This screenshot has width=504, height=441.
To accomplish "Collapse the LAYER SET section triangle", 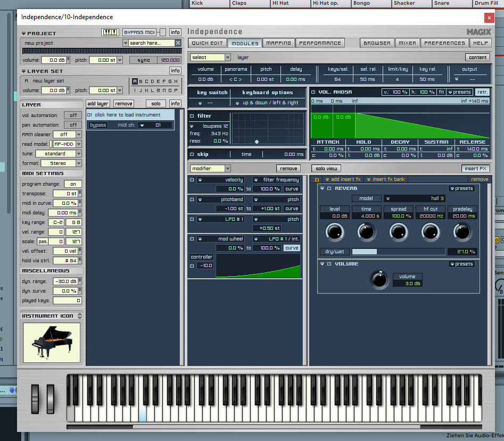I will coord(24,71).
